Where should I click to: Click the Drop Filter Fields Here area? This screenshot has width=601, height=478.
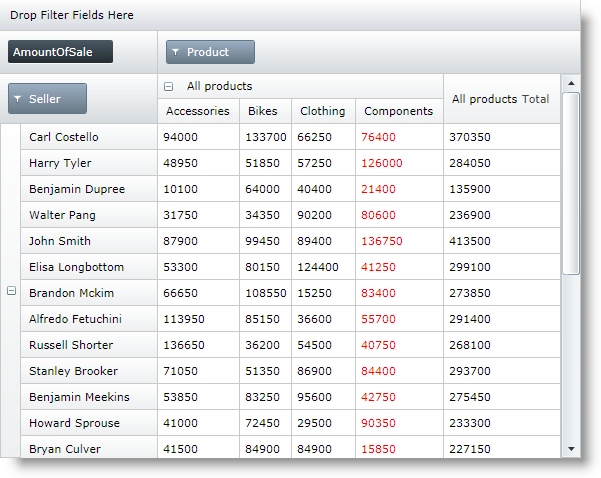pos(290,15)
